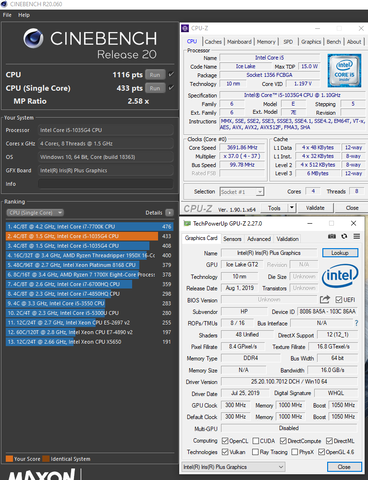
Task: Toggle the CUDA checkbox
Action: tap(256, 441)
